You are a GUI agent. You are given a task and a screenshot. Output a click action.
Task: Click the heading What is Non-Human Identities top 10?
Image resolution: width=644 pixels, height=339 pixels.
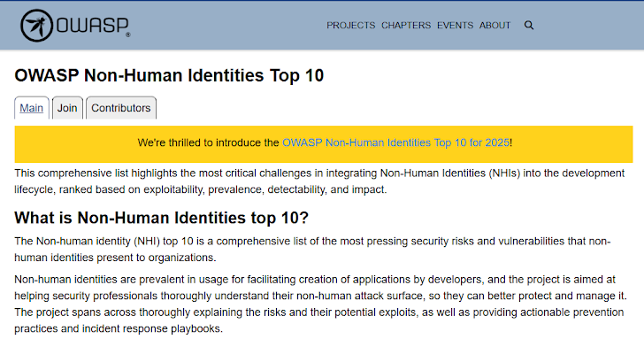pos(161,218)
